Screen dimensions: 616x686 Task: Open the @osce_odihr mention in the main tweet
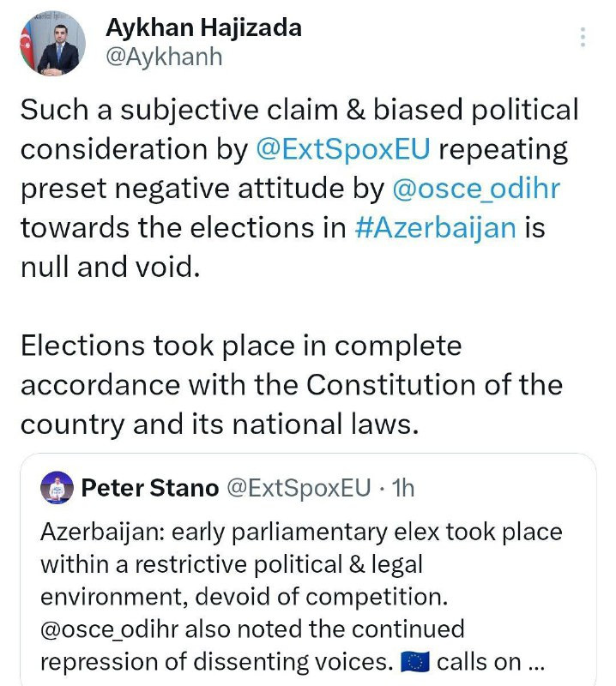point(475,189)
